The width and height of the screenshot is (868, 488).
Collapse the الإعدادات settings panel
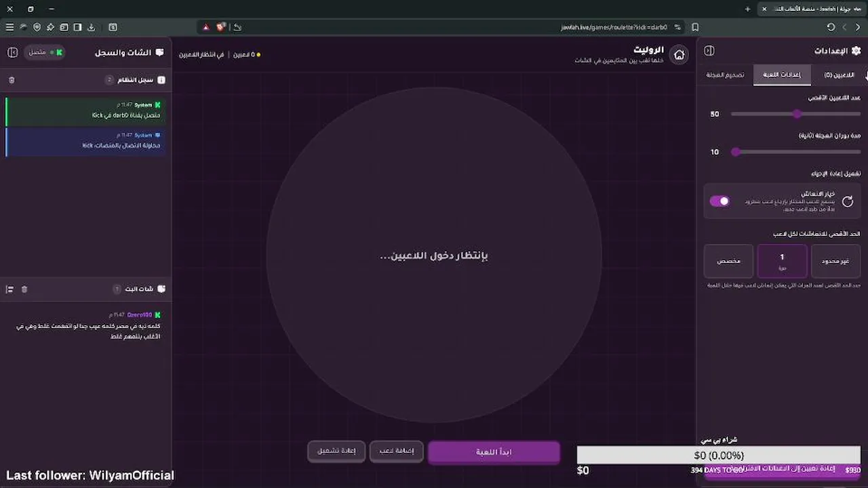[x=709, y=51]
